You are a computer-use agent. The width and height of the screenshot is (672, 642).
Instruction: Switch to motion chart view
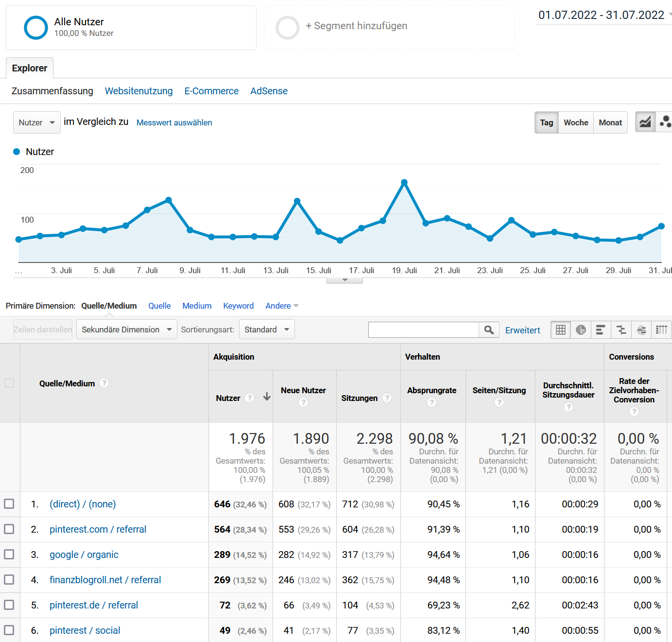click(664, 122)
